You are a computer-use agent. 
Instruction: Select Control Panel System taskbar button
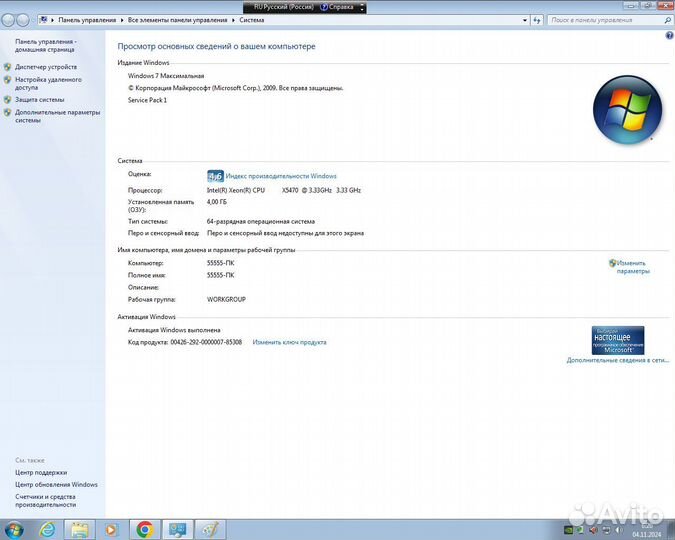coord(177,530)
